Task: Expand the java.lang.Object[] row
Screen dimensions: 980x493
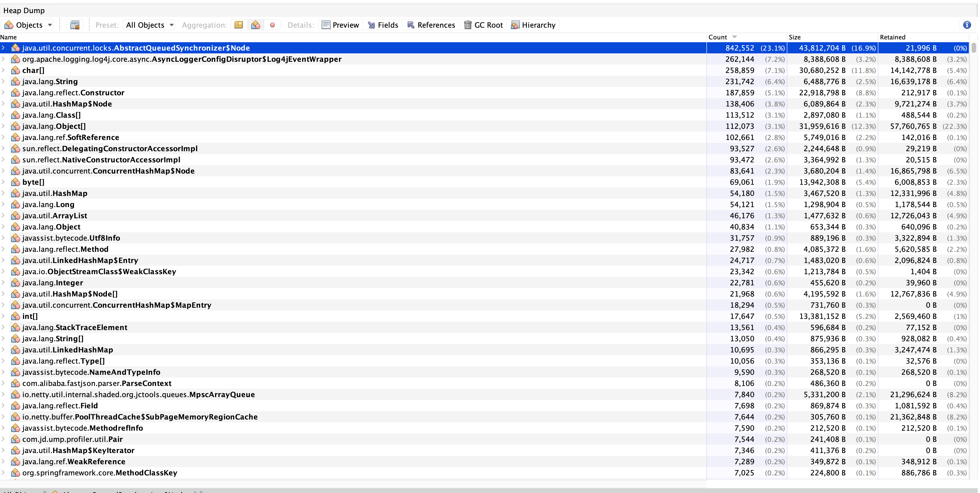Action: tap(3, 126)
